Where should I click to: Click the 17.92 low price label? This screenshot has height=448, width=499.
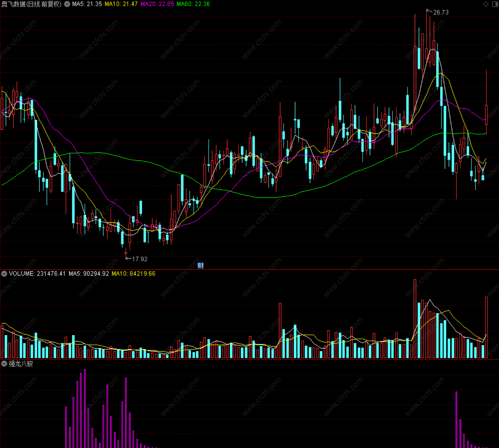139,259
